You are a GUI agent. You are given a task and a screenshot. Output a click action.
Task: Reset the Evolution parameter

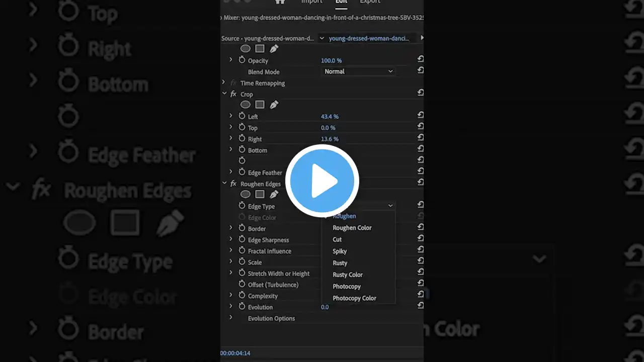(x=420, y=306)
